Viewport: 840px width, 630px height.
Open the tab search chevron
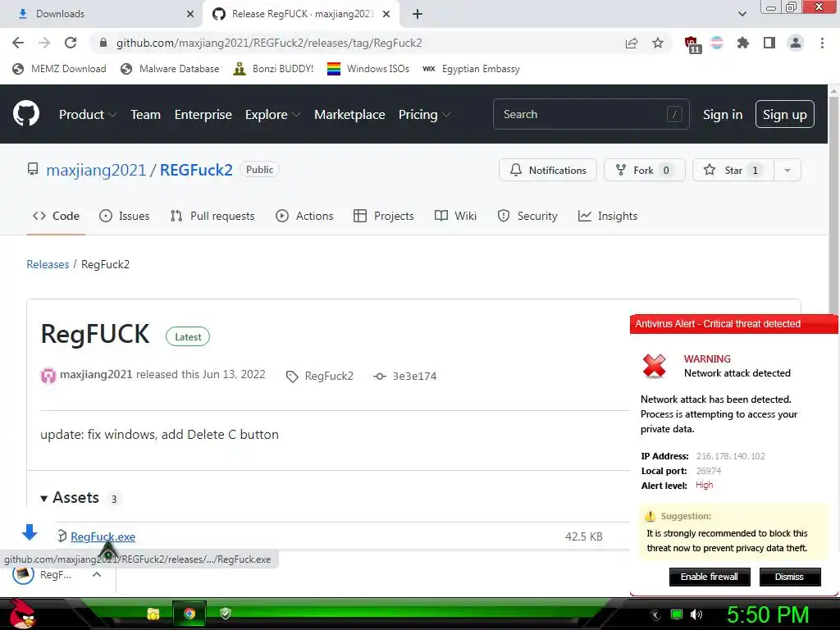click(x=742, y=14)
